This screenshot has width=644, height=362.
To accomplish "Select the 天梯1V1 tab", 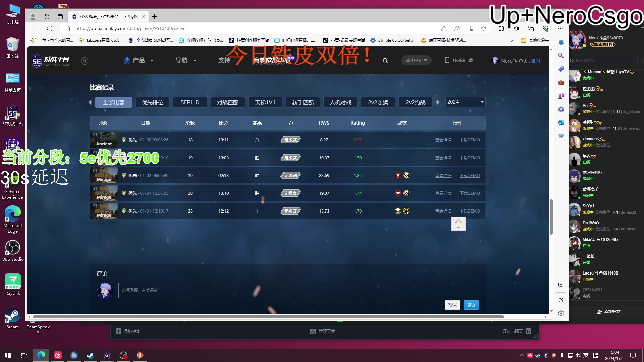I will pyautogui.click(x=265, y=102).
